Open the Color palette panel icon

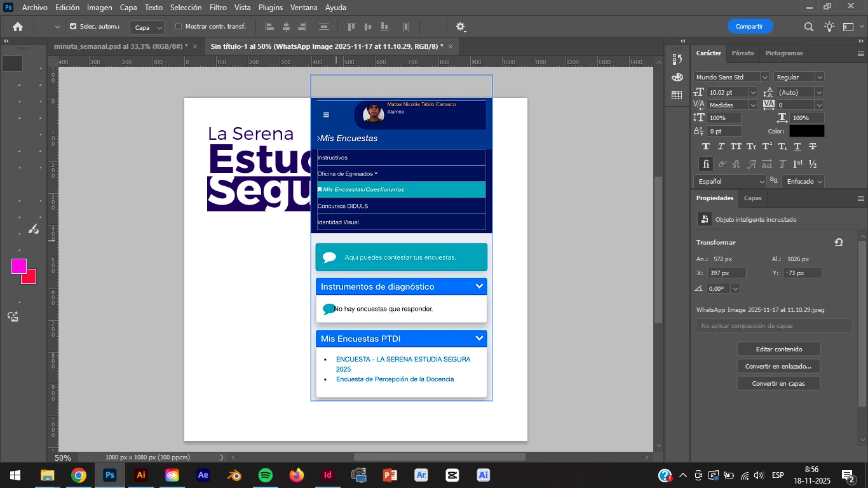[x=677, y=77]
